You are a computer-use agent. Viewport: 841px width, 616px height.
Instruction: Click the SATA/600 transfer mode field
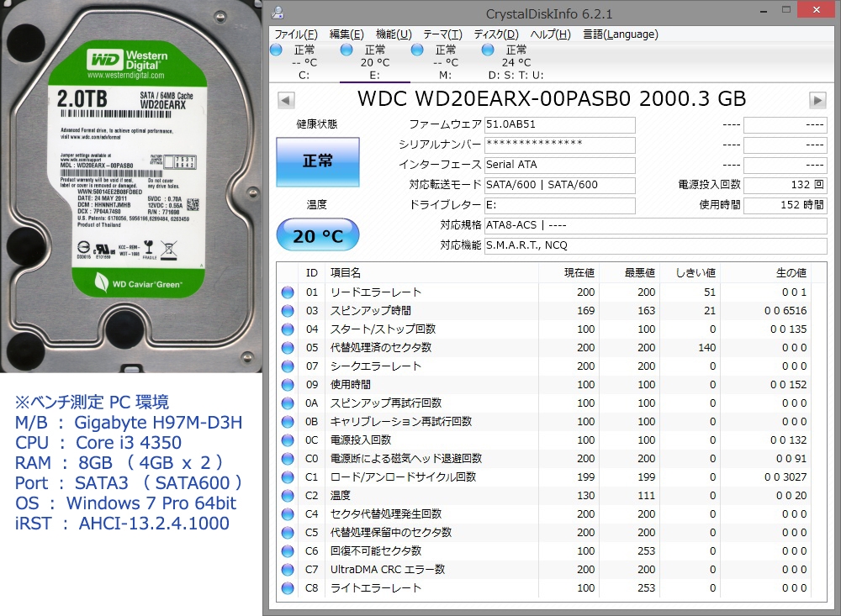pos(559,185)
